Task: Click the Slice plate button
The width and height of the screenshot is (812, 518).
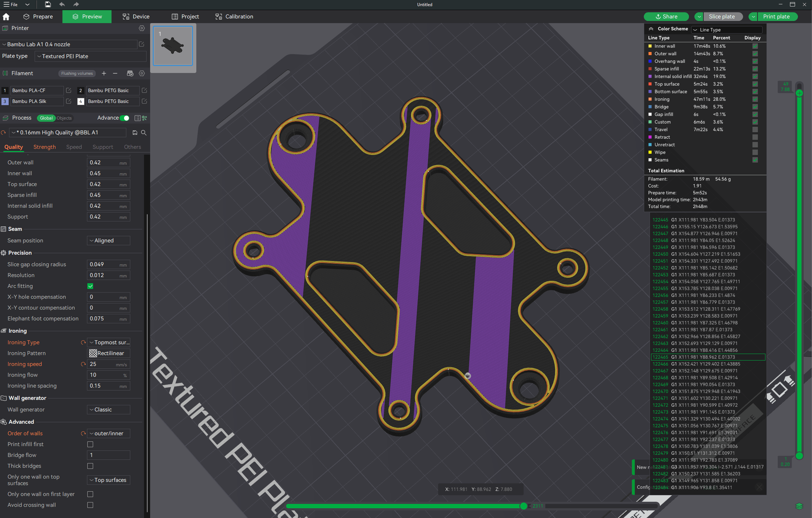Action: coord(722,17)
